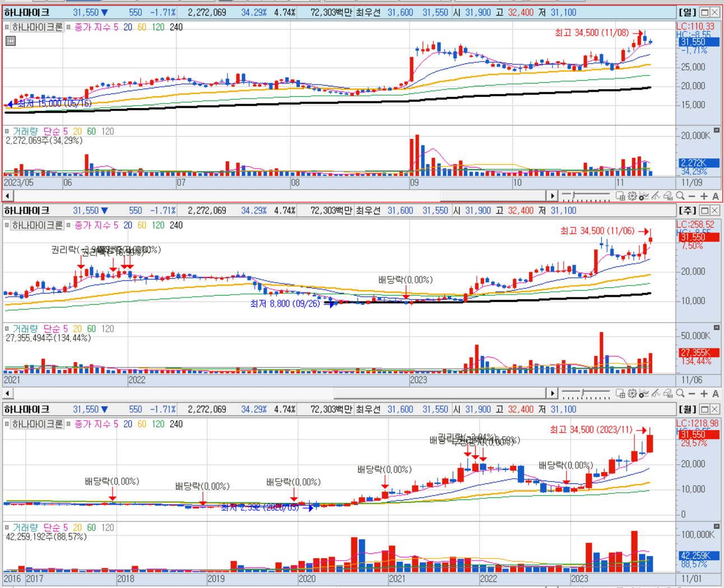Click the 하나마이크 stock name in top header
Viewport: 724px width, 588px height.
(x=26, y=12)
